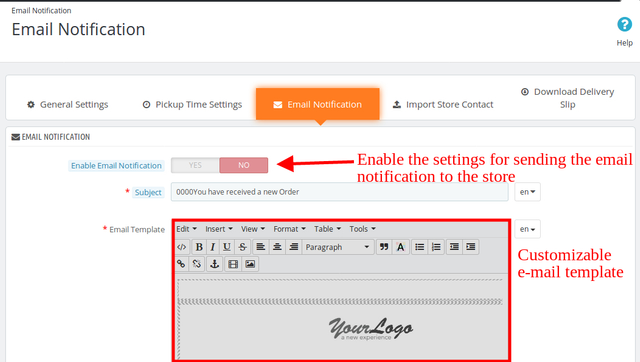Align text left in editor

point(260,247)
